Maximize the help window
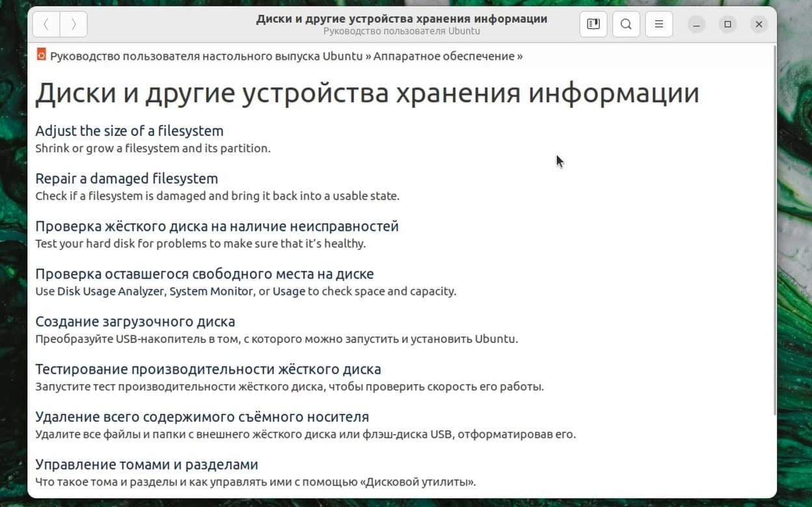The width and height of the screenshot is (812, 507). tap(727, 25)
